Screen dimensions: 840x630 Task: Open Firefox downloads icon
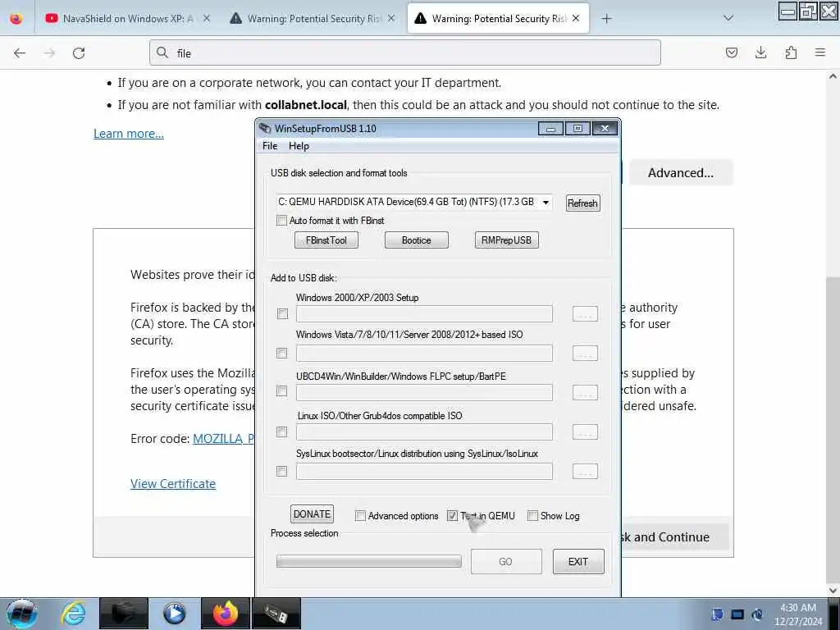760,52
